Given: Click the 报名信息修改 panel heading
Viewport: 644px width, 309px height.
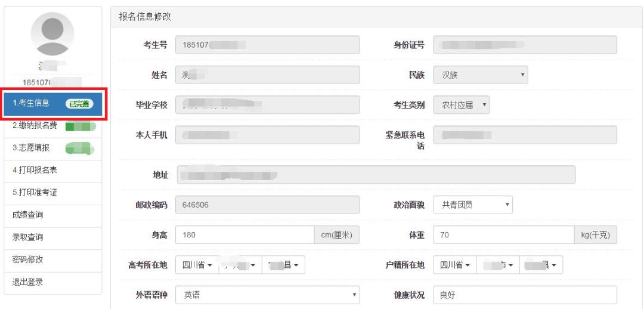Looking at the screenshot, I should pos(145,17).
